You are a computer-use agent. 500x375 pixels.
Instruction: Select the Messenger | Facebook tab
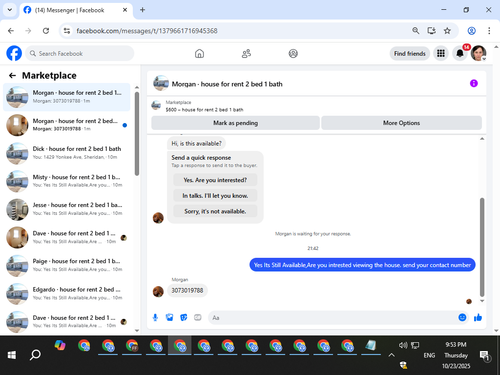point(76,10)
